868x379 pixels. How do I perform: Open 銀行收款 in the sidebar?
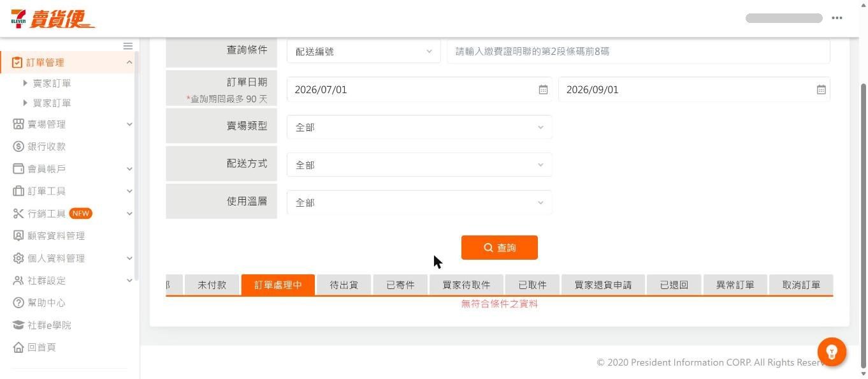click(47, 146)
